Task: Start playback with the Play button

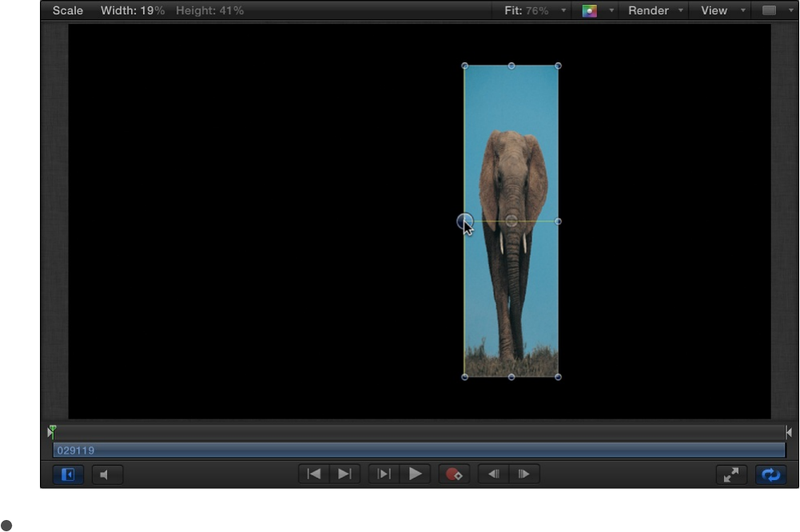Action: (415, 474)
